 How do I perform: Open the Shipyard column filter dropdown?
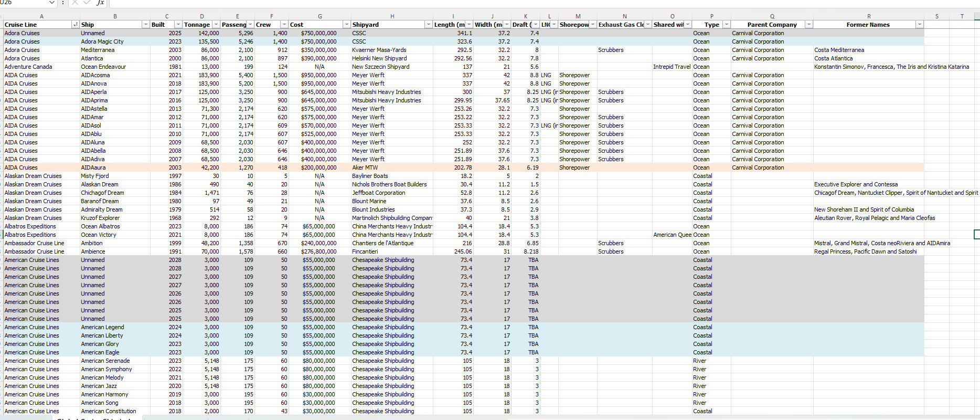(x=429, y=25)
